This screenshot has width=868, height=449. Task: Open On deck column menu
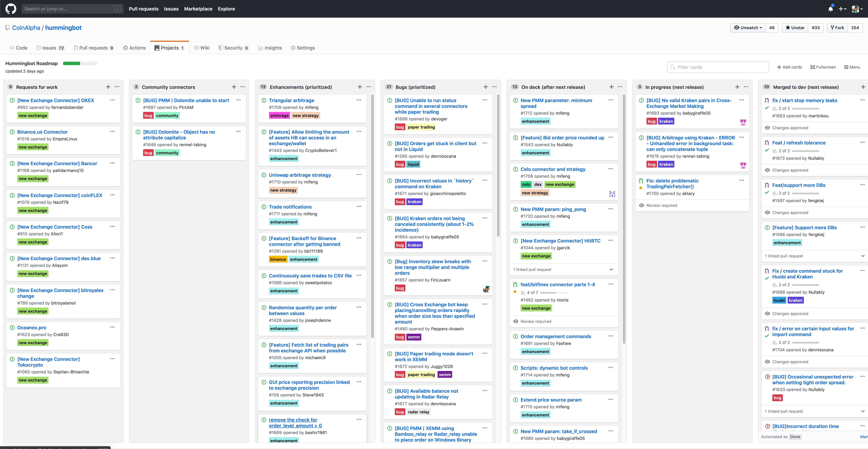pyautogui.click(x=620, y=87)
